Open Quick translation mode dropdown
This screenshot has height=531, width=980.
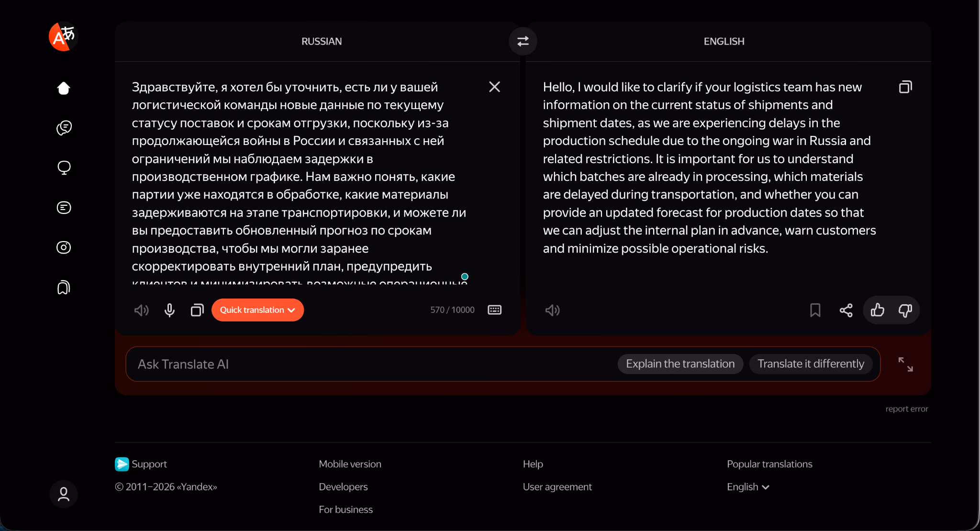(257, 310)
